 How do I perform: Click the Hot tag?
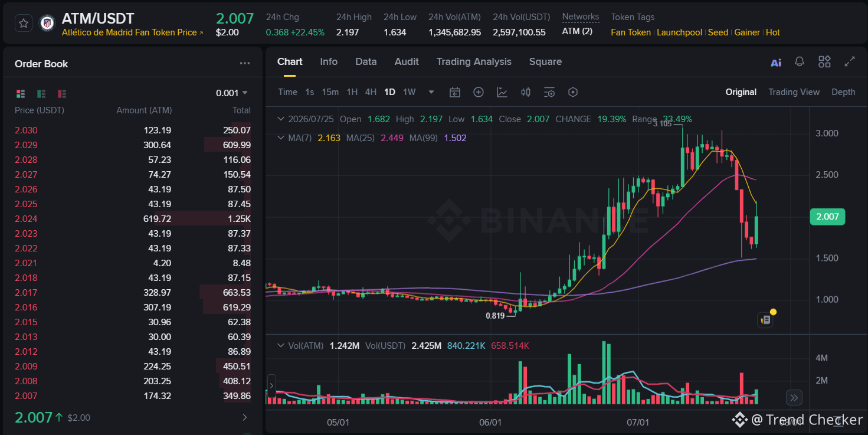click(x=773, y=32)
